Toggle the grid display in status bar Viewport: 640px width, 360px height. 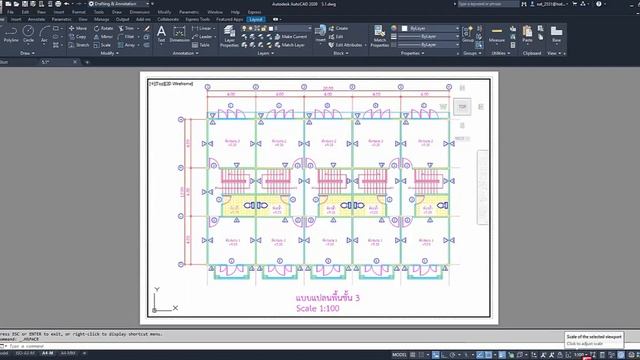coord(413,355)
